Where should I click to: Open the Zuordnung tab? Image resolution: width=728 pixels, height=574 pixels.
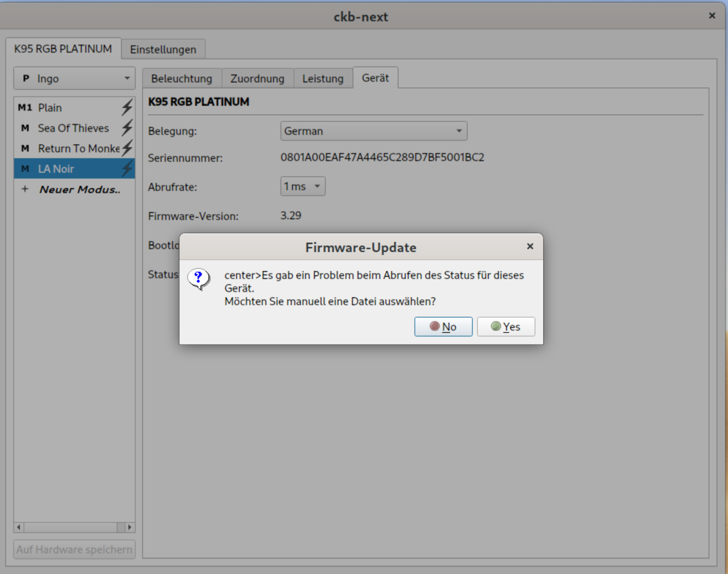257,78
